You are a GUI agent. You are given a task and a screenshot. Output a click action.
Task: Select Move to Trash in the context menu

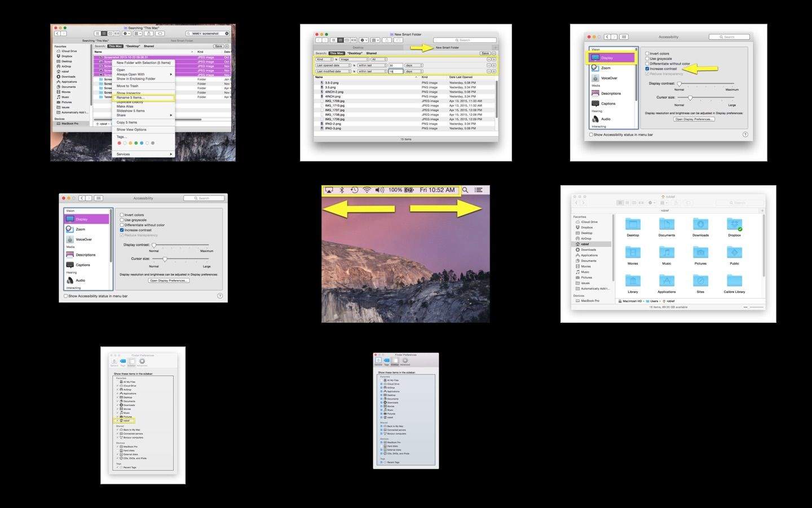click(x=127, y=86)
